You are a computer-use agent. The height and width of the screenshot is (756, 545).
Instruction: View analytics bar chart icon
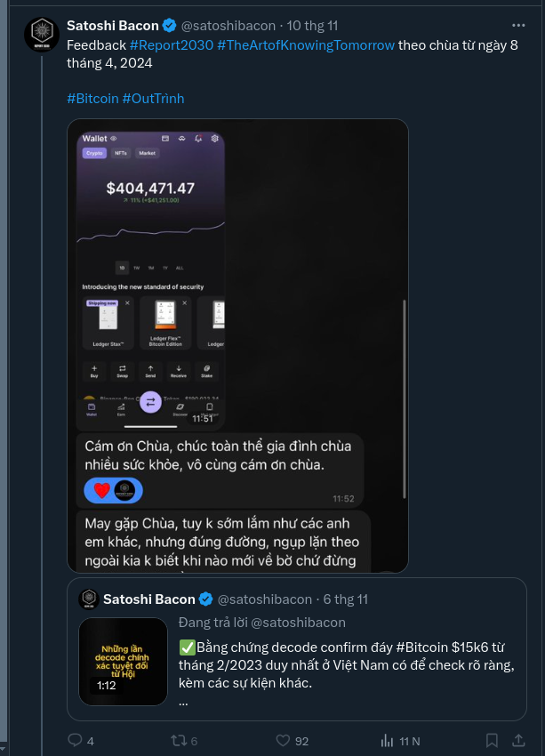click(387, 740)
